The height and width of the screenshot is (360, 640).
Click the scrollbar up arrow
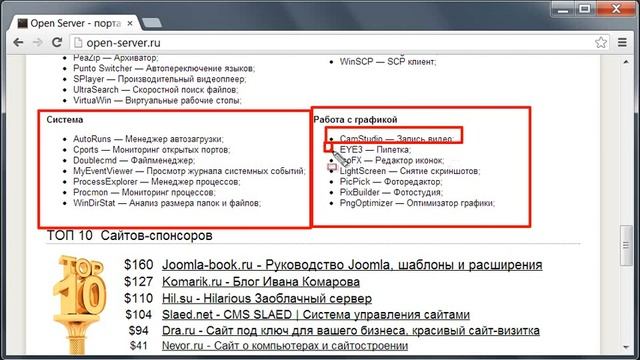(626, 62)
